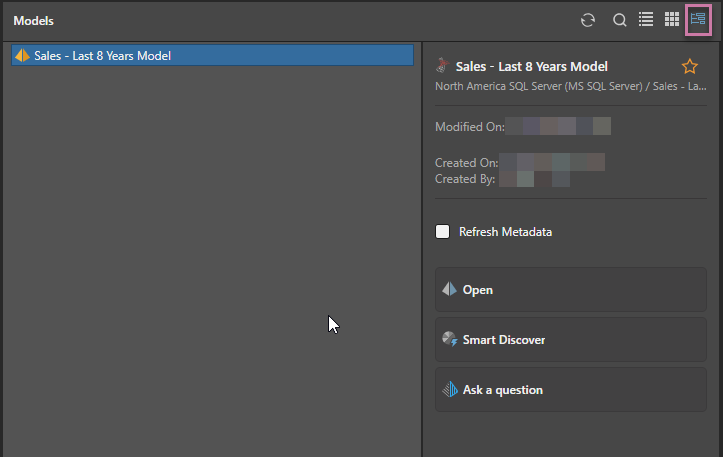Click the refresh models icon
The image size is (723, 457).
coord(588,20)
